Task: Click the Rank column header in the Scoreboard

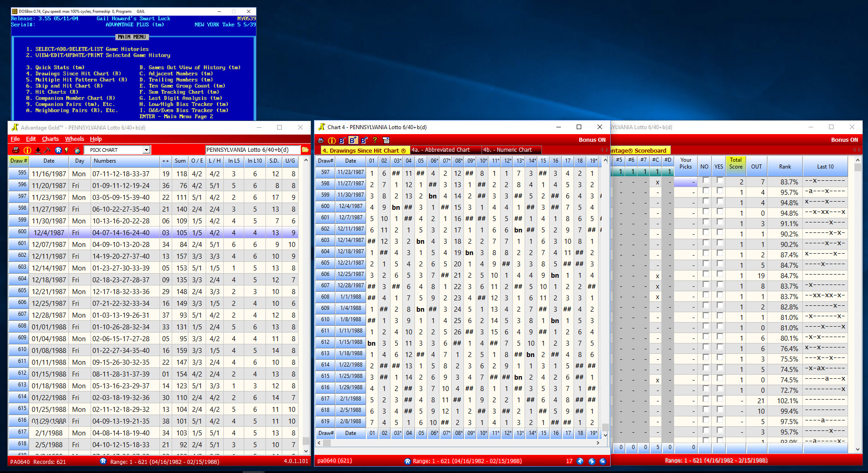Action: (785, 167)
